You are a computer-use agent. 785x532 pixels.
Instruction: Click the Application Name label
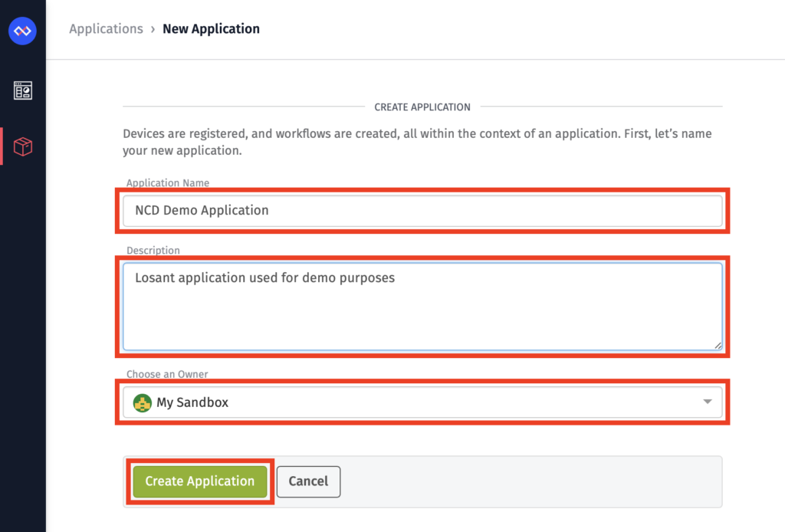(168, 182)
